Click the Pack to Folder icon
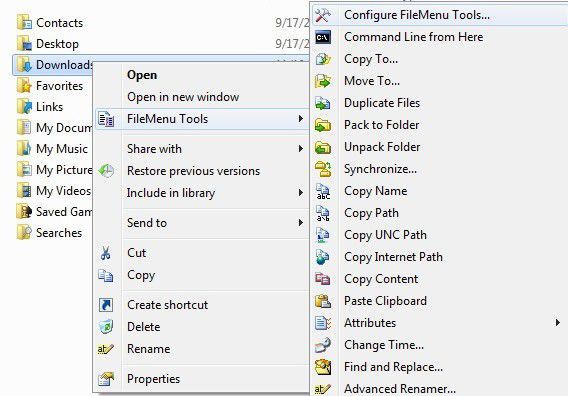This screenshot has height=396, width=568. tap(323, 125)
